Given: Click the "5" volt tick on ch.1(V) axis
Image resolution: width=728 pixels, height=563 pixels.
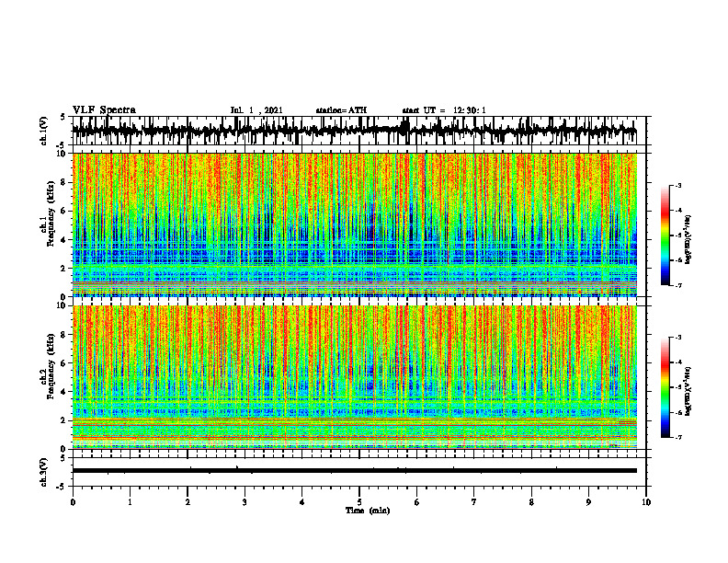Looking at the screenshot, I should point(63,118).
